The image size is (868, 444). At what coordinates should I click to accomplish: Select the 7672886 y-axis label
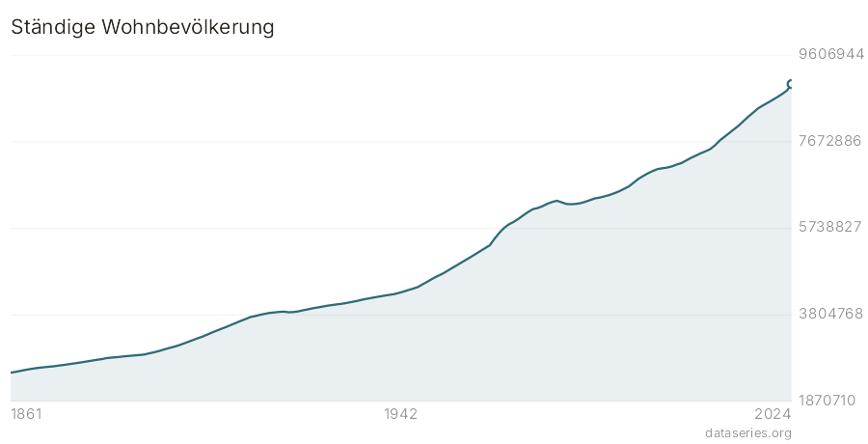click(829, 141)
